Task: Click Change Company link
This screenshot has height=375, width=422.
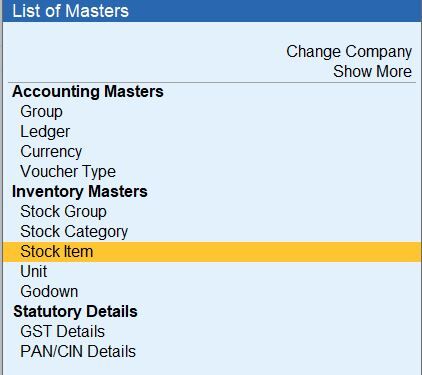Action: (x=349, y=51)
